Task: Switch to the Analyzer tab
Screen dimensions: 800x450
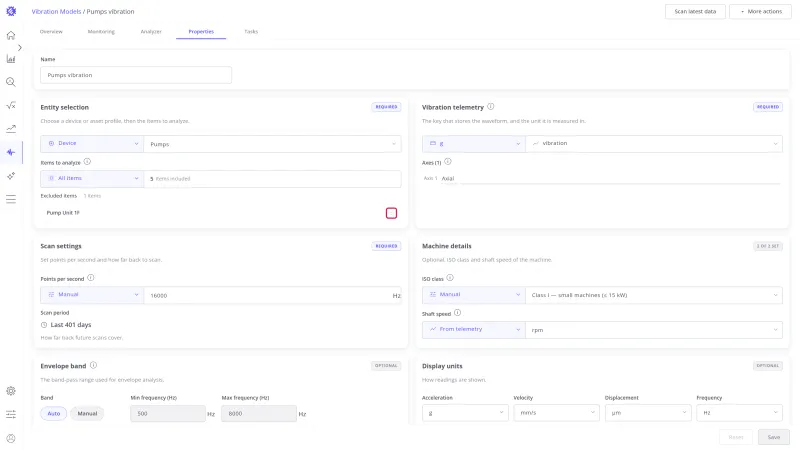Action: point(151,32)
